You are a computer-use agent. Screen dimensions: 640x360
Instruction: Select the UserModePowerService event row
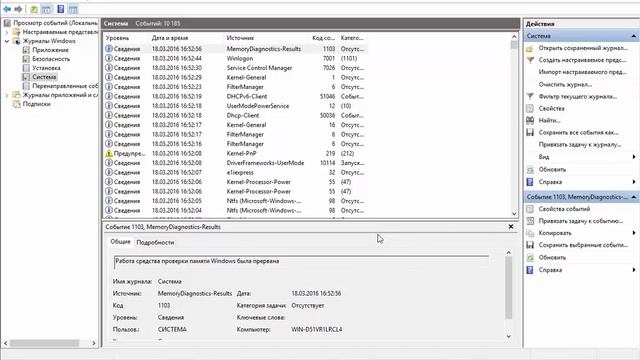235,106
